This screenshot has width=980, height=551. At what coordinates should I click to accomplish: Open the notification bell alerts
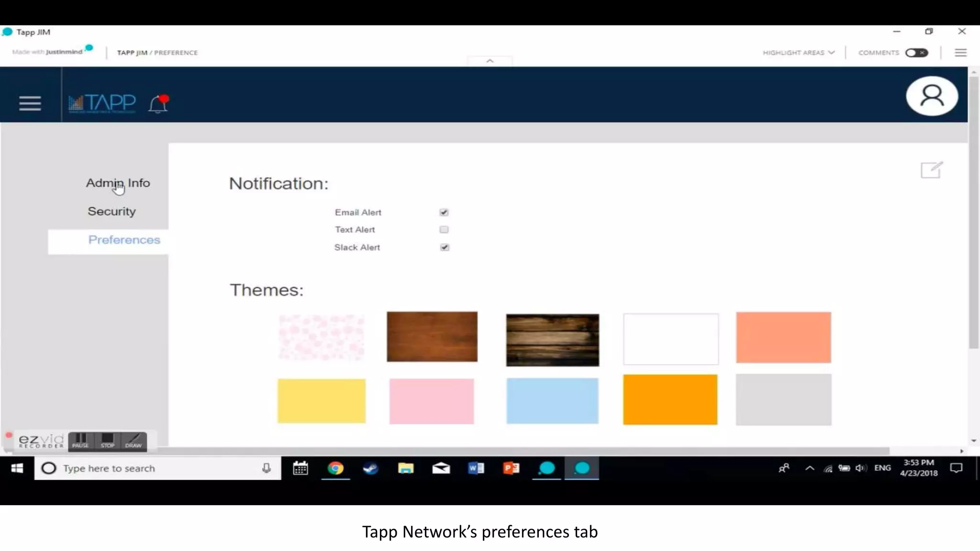coord(158,104)
